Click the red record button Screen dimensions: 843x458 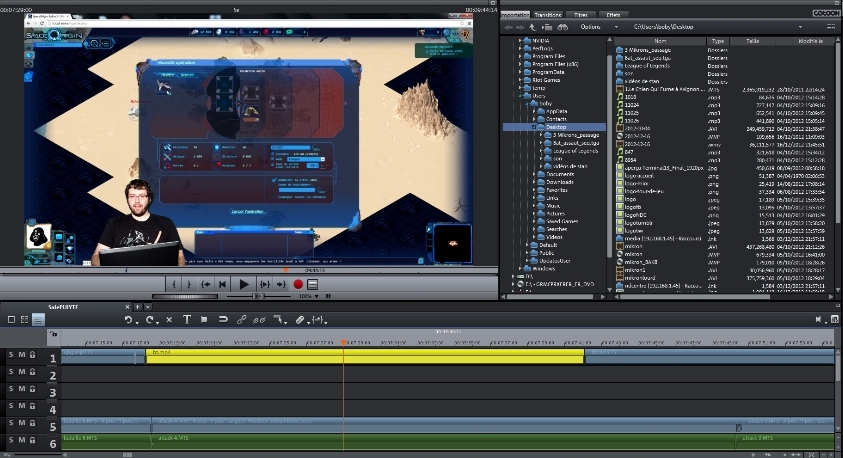click(x=298, y=284)
